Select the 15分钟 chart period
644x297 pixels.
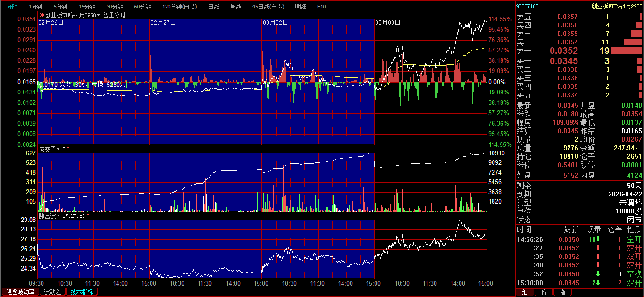pyautogui.click(x=87, y=7)
